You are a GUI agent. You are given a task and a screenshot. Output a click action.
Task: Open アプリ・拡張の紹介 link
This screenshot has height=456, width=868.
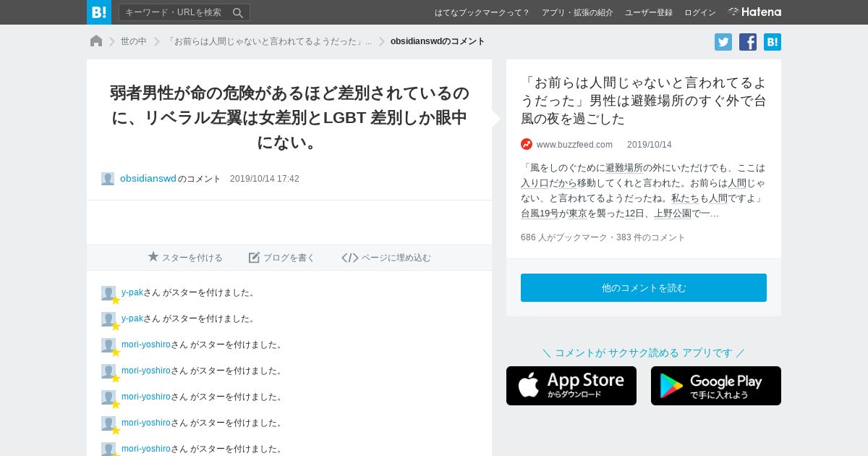577,12
